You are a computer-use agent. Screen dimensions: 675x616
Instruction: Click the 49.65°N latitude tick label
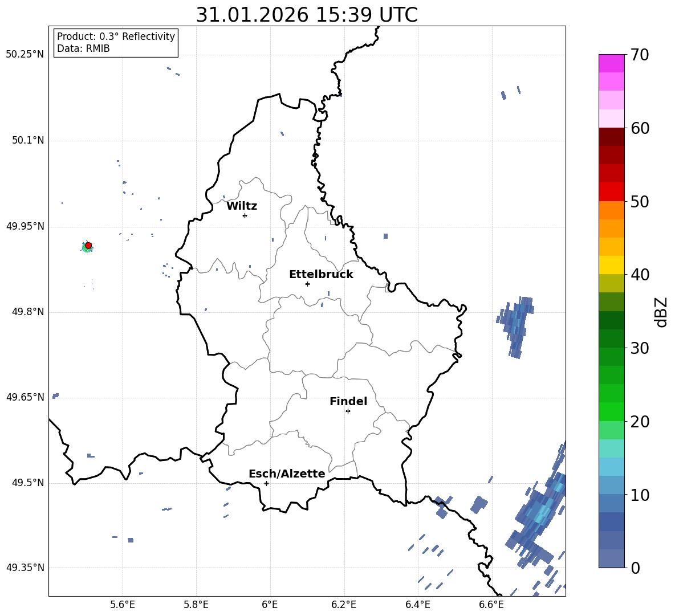tap(25, 397)
